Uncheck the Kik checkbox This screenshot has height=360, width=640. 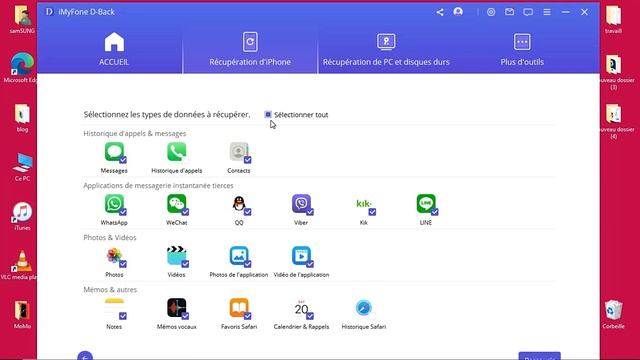(x=372, y=212)
